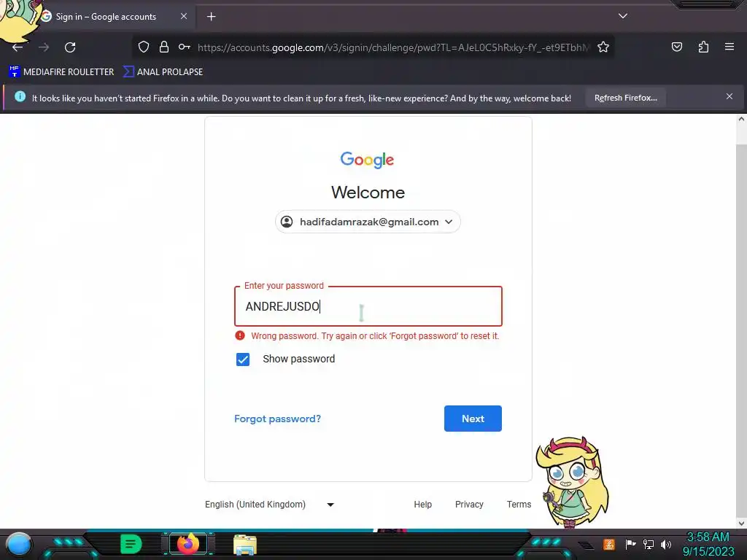This screenshot has height=560, width=747.
Task: Click the info icon in notification bar
Action: coord(20,97)
